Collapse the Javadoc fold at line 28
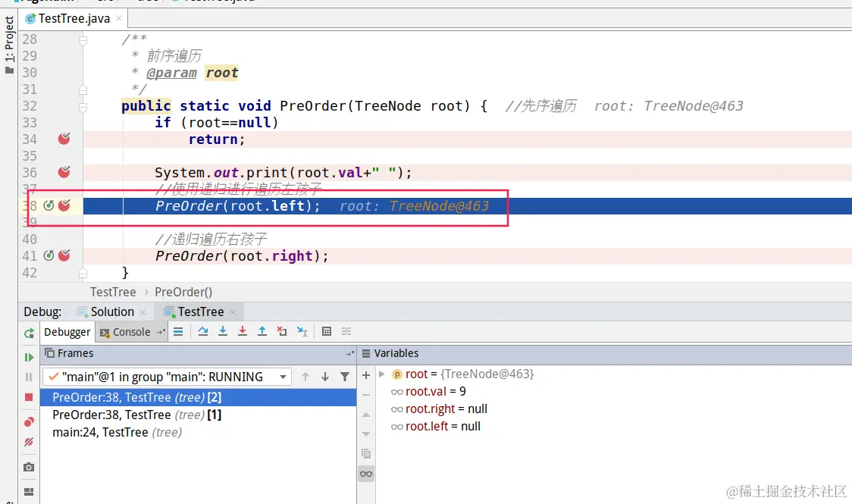 tap(83, 39)
